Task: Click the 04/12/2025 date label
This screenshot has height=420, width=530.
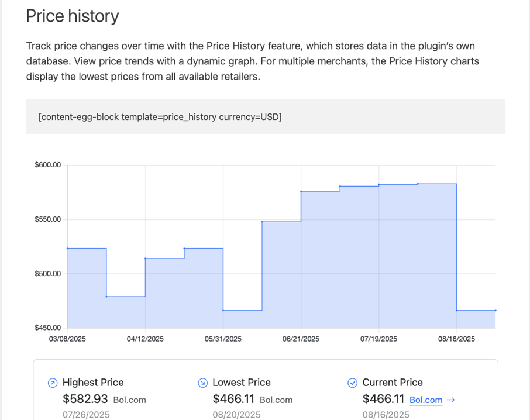Action: [x=145, y=339]
